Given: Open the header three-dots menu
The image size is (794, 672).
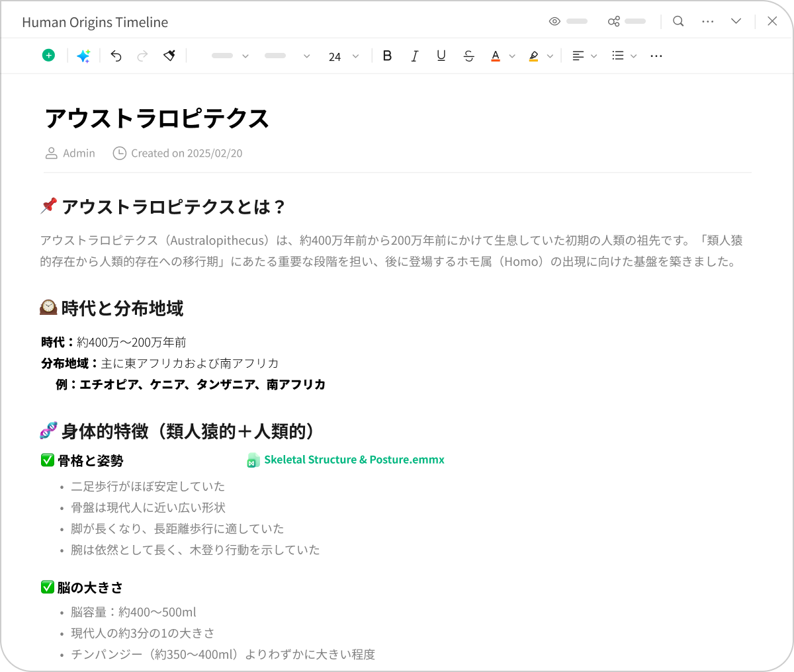Looking at the screenshot, I should [x=707, y=21].
